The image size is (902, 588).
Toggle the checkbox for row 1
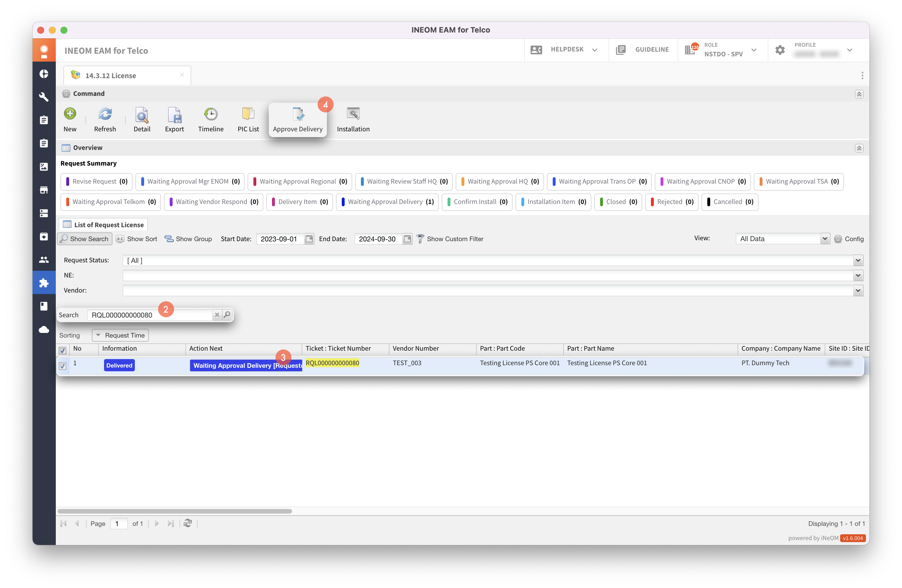coord(62,365)
